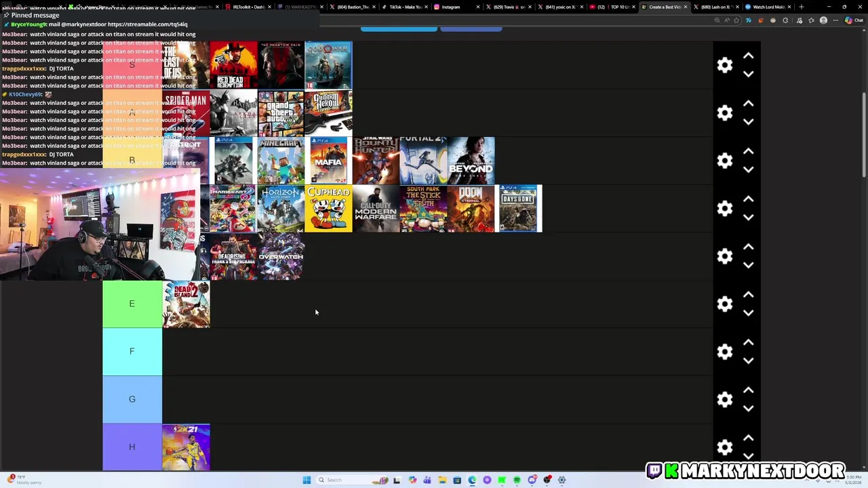Open settings gear for tier F row
868x488 pixels.
[725, 352]
